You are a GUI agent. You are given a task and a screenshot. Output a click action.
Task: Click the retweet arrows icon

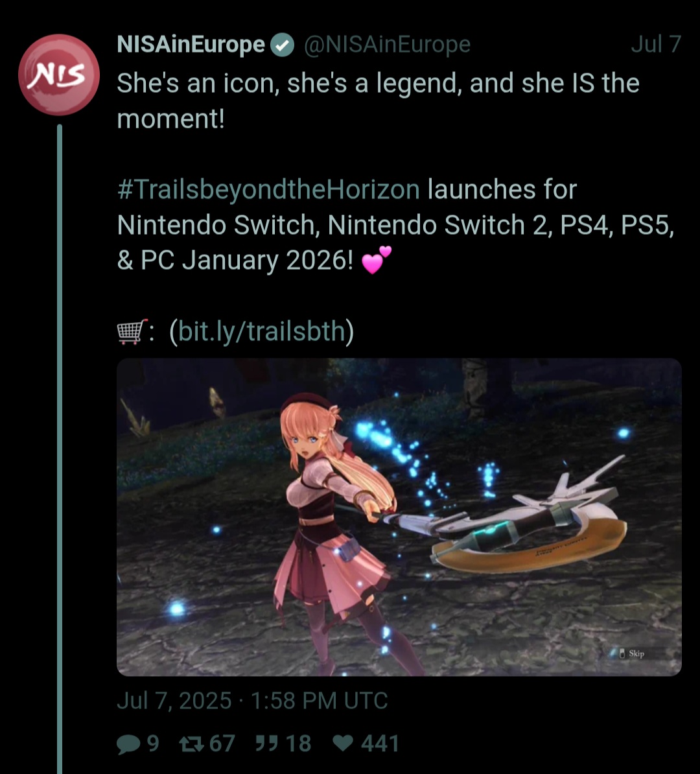coord(191,744)
